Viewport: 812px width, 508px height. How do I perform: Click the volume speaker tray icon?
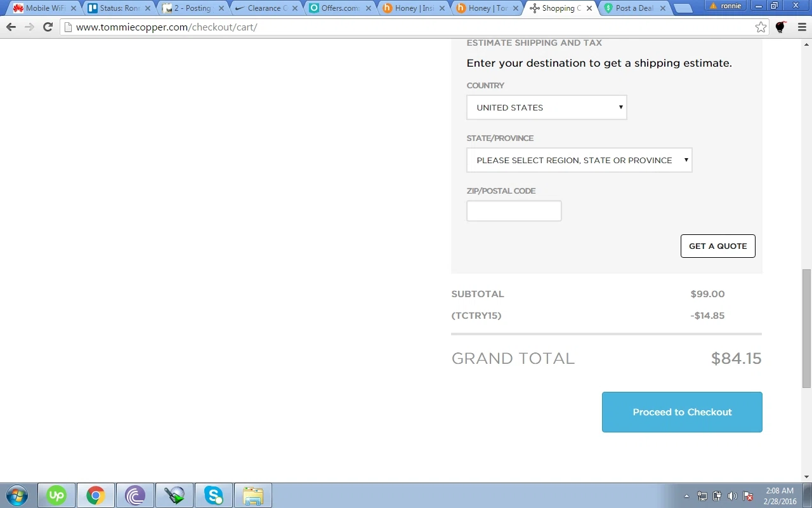733,496
